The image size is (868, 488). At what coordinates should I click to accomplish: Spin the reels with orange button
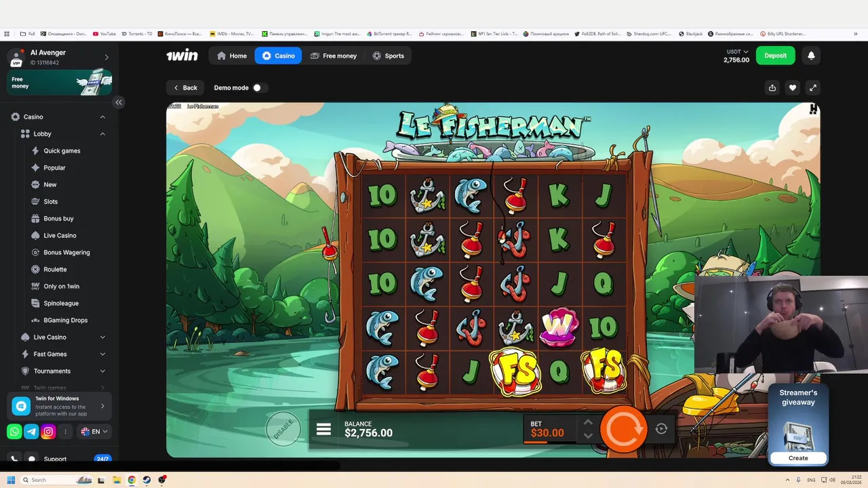[x=623, y=429]
